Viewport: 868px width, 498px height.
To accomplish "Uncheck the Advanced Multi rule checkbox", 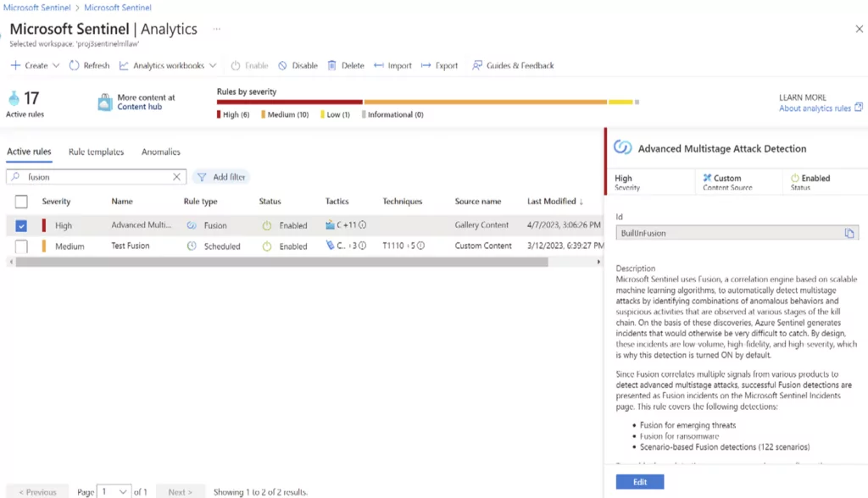I will pyautogui.click(x=21, y=225).
